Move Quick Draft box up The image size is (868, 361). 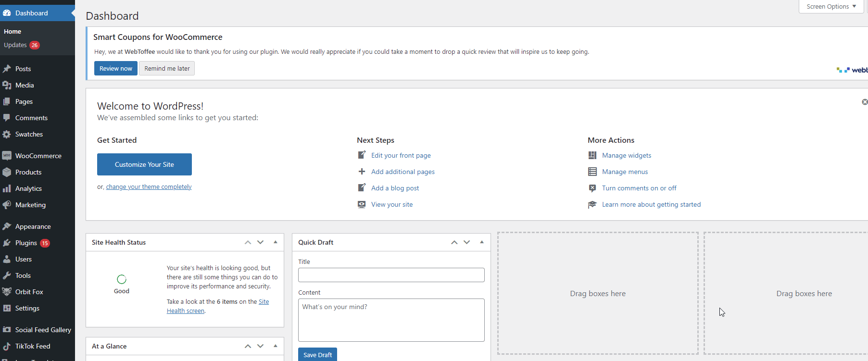click(454, 242)
